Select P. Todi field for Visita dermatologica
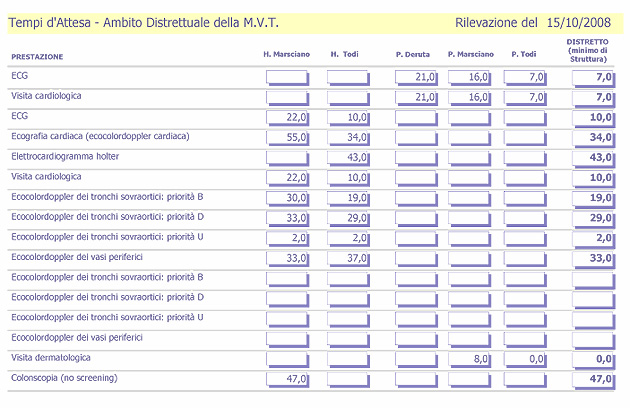Viewport: 630px width, 408px height. tap(526, 358)
